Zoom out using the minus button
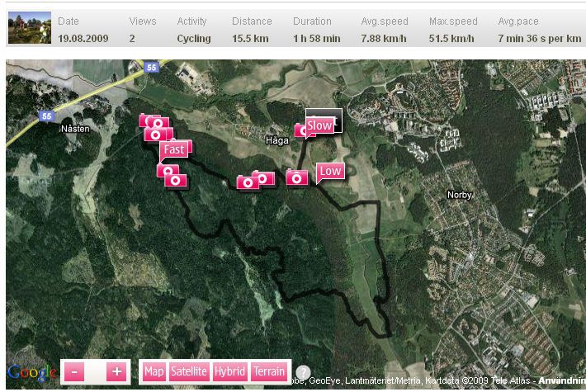586x392 pixels. pos(74,371)
